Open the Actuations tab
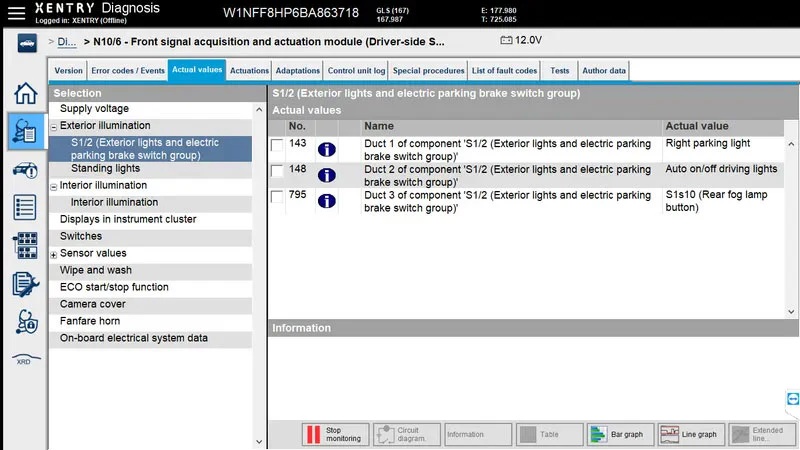The height and width of the screenshot is (450, 800). coord(249,70)
